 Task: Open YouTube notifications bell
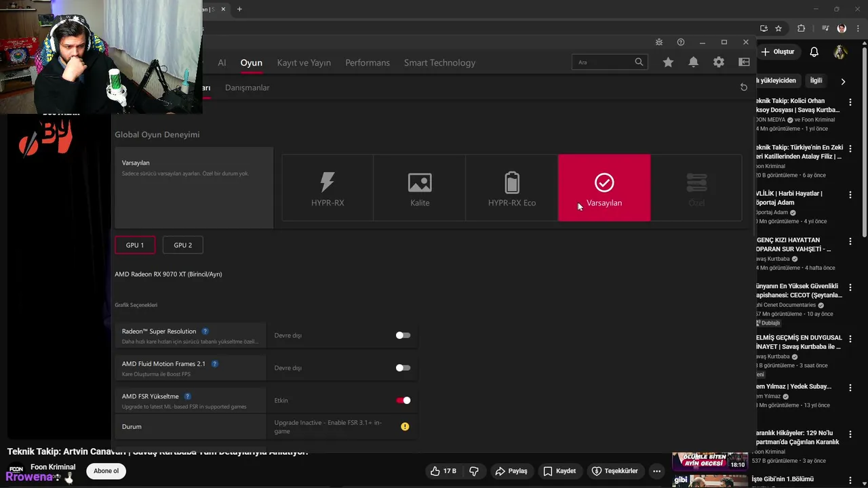point(814,52)
